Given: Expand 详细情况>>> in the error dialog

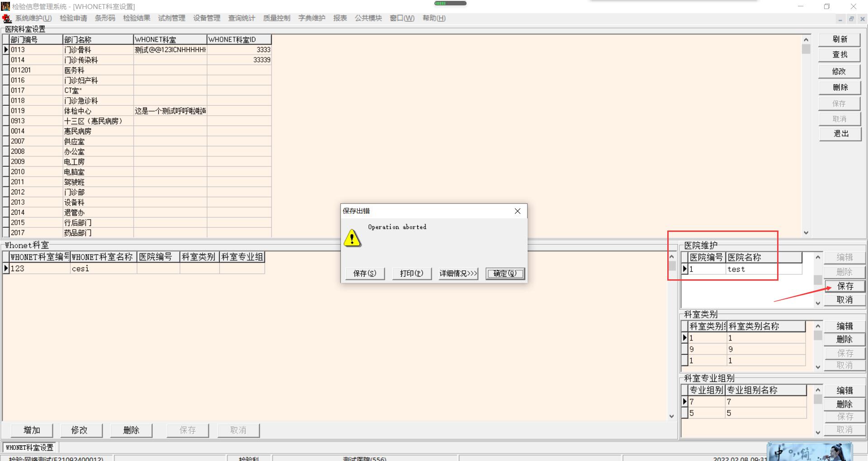Looking at the screenshot, I should 458,273.
